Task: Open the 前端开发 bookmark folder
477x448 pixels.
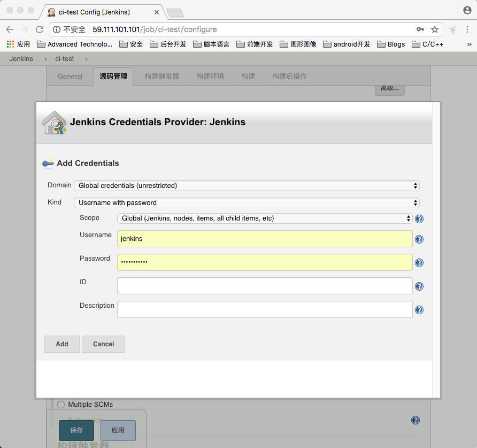Action: tap(255, 44)
